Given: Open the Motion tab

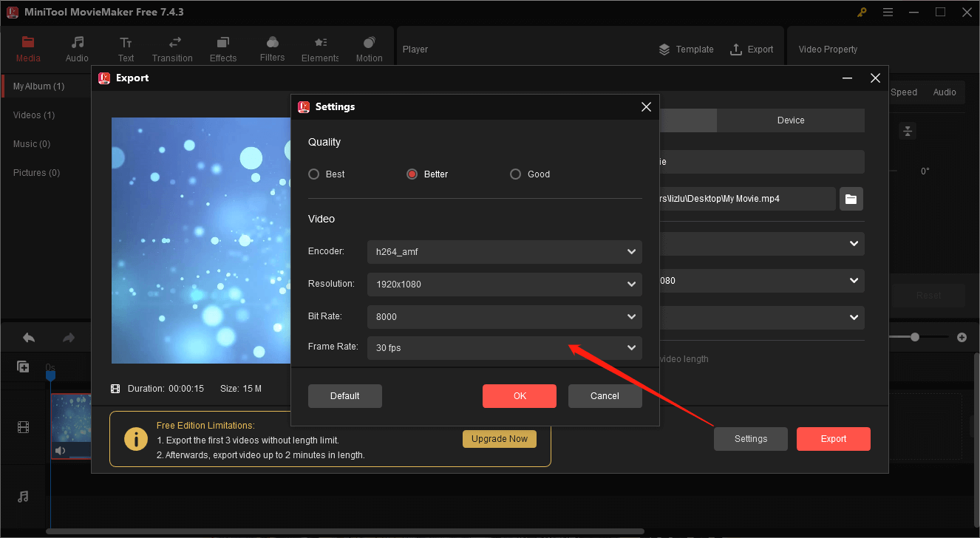Looking at the screenshot, I should coord(370,49).
